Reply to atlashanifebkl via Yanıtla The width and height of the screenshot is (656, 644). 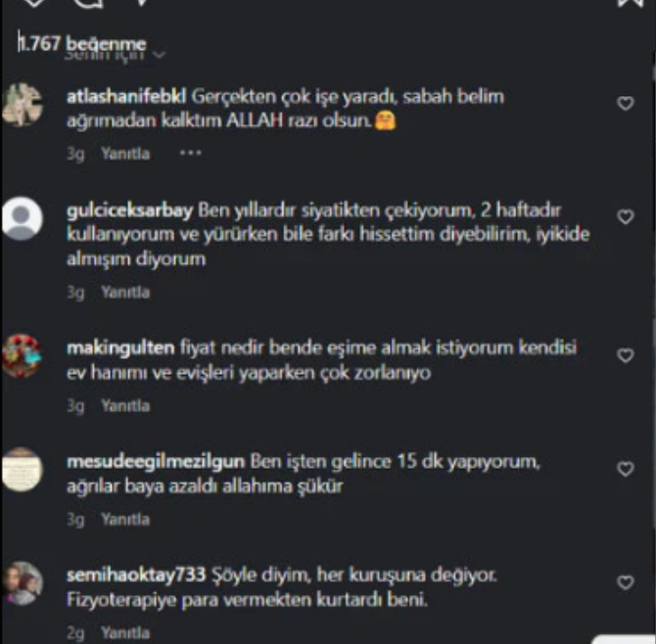[125, 154]
